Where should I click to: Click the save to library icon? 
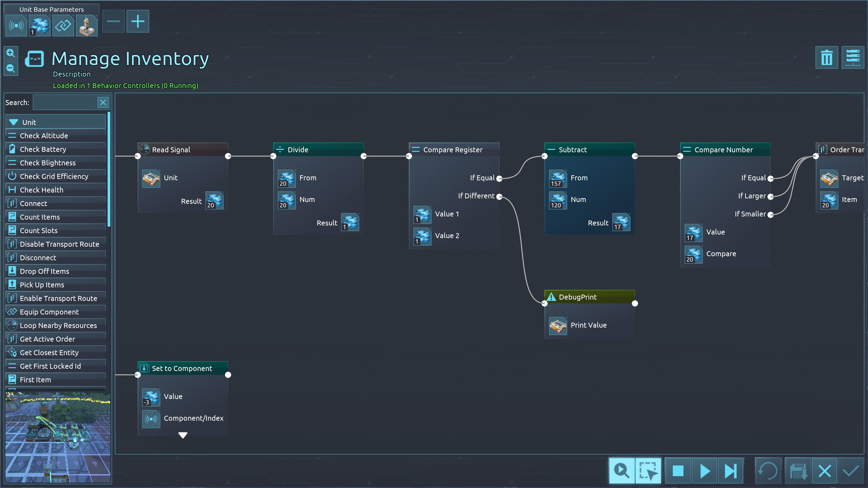798,470
